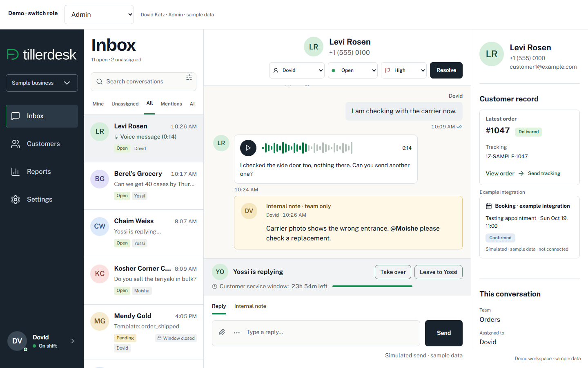Image resolution: width=588 pixels, height=368 pixels.
Task: Click the Send tracking link
Action: point(544,174)
